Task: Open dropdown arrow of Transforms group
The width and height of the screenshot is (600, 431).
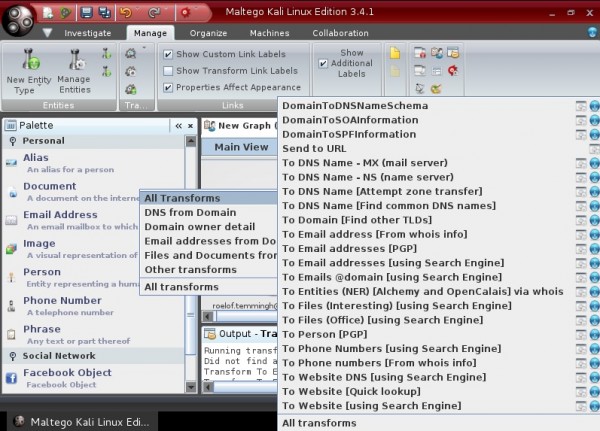Action: (x=144, y=48)
